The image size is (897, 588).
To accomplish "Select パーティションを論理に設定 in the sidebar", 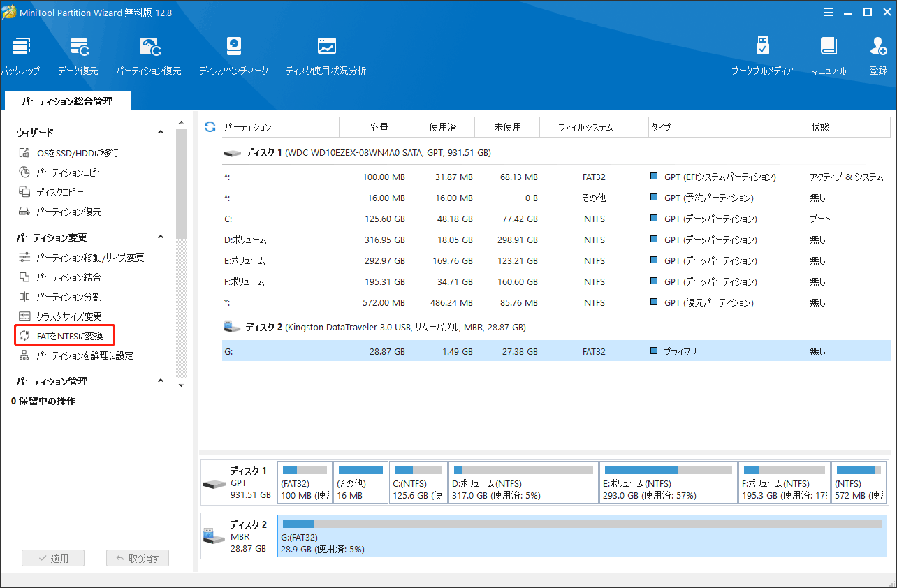I will pyautogui.click(x=75, y=355).
